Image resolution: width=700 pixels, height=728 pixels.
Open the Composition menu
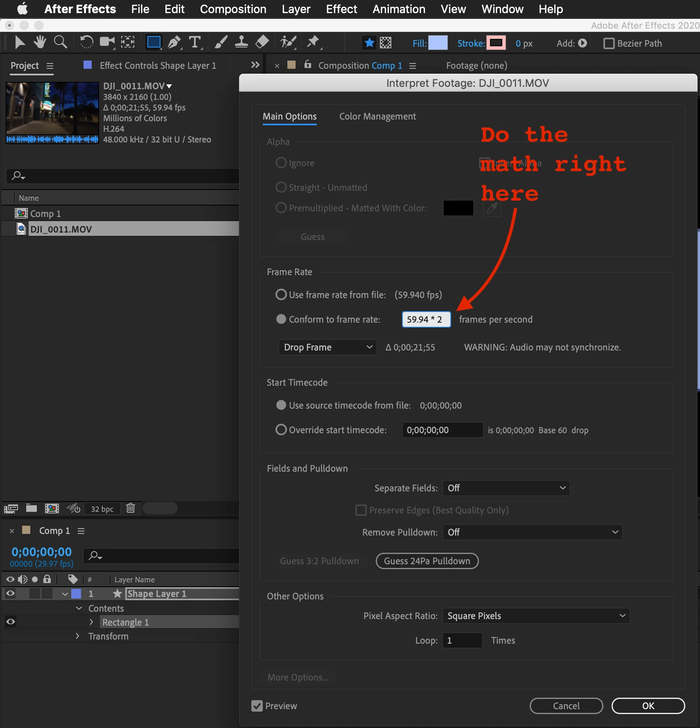tap(233, 9)
